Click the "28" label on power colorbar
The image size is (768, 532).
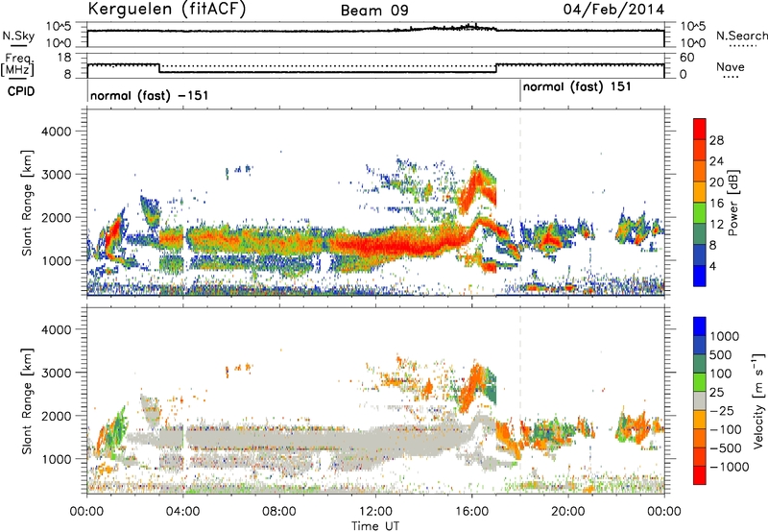tap(716, 140)
